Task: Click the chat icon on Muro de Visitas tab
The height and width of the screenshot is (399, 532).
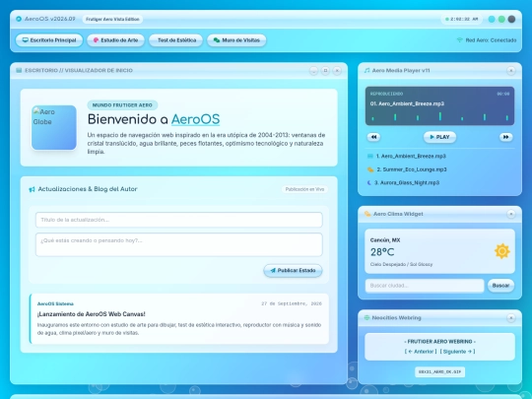Action: [217, 40]
